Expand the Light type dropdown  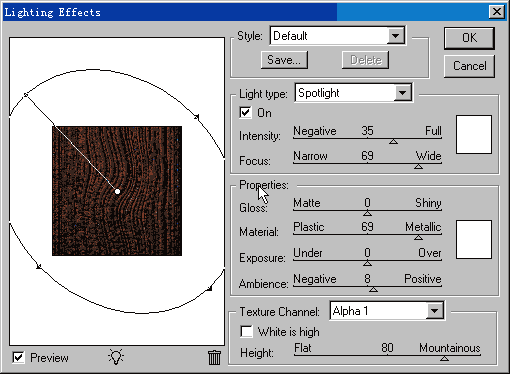point(403,93)
